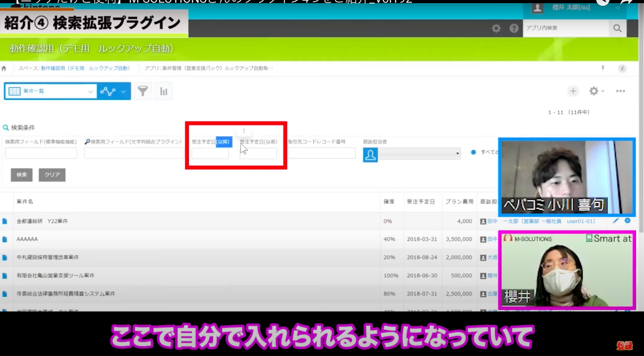Viewport: 644px width, 356px height.
Task: Open record details for AAAAAA row
Action: 5,240
